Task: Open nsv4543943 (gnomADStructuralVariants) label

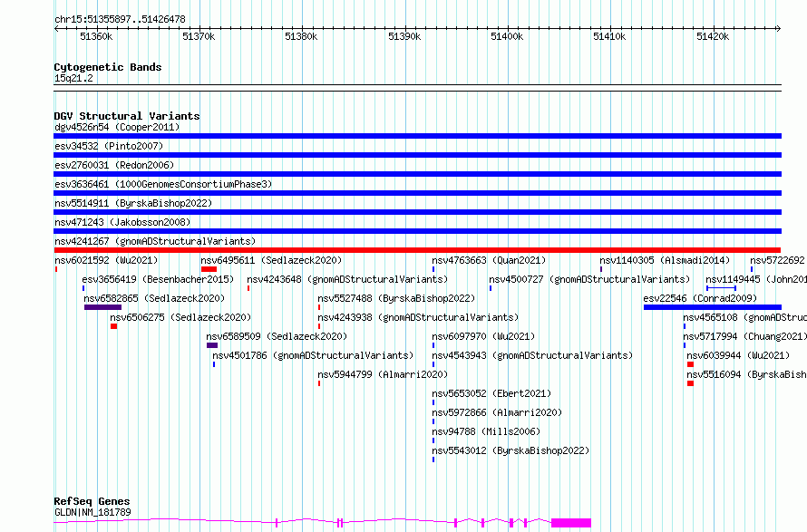Action: [x=532, y=355]
